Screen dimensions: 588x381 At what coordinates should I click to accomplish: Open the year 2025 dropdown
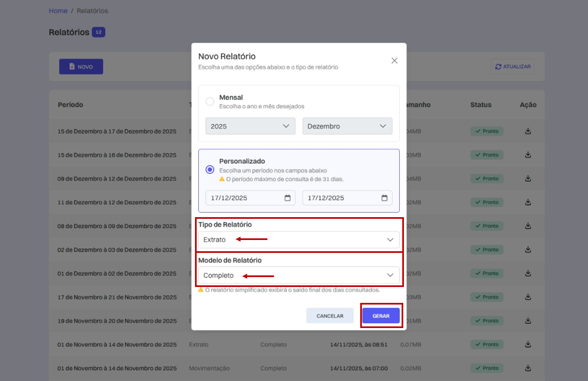250,126
